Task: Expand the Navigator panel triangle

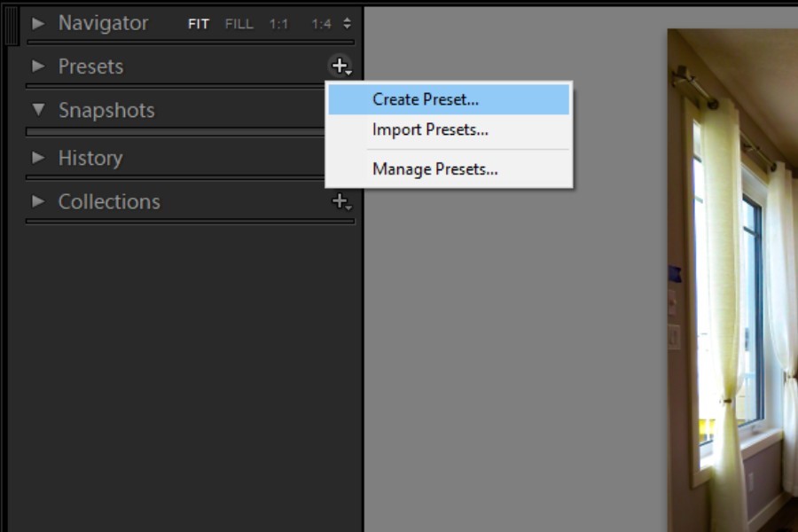Action: pyautogui.click(x=38, y=24)
